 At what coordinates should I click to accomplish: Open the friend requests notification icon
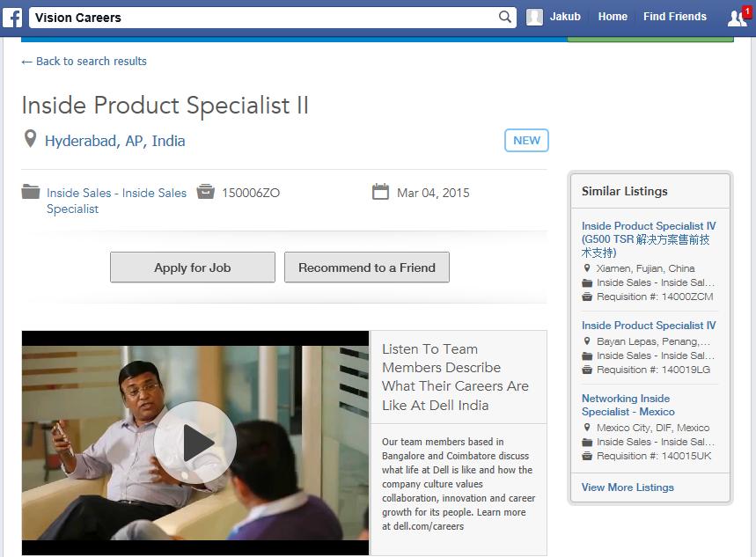(x=738, y=18)
